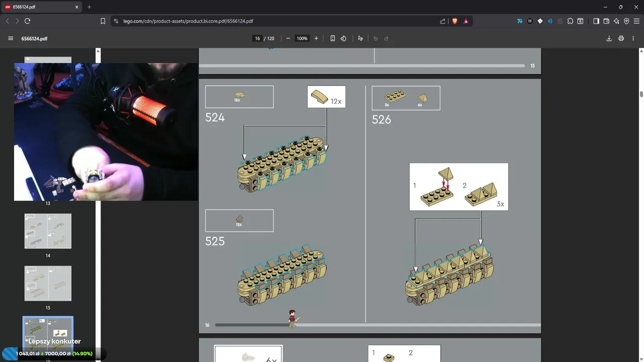Screen dimensions: 644x362
Task: Zoom out with the minus button
Action: pos(288,39)
